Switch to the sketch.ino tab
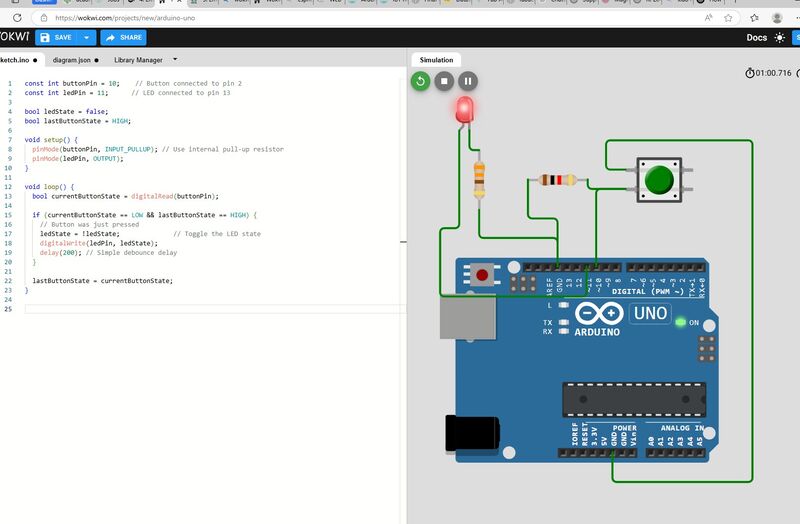 coord(19,60)
